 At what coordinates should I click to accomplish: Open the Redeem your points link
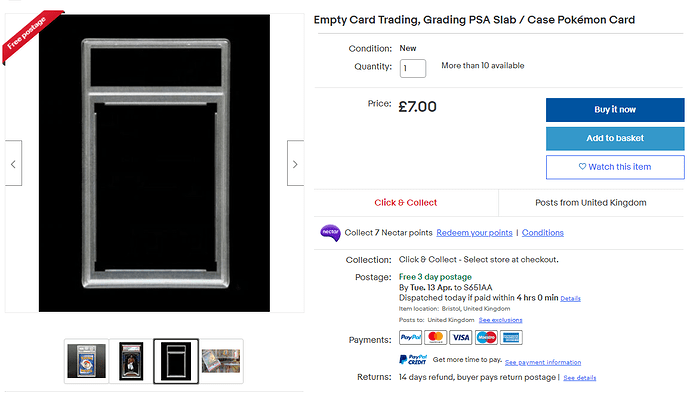click(x=474, y=233)
